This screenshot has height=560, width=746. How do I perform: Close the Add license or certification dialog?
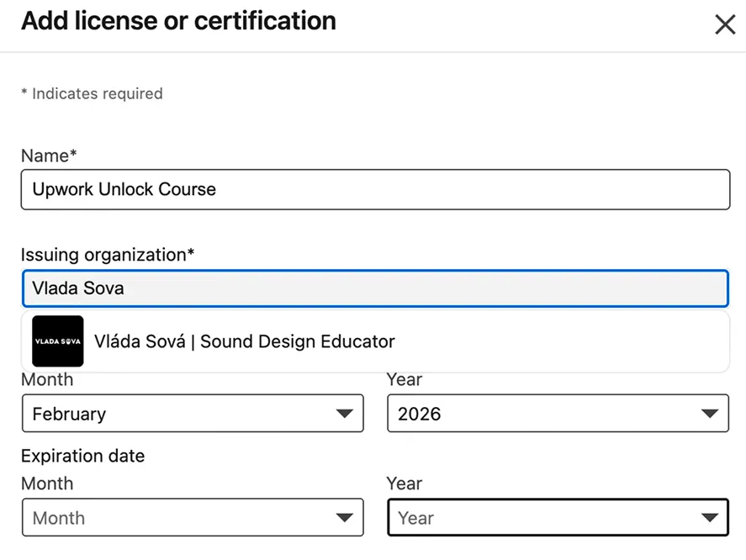tap(725, 24)
